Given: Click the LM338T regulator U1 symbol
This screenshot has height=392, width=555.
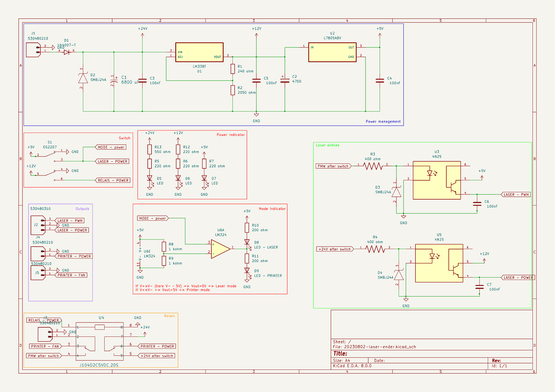Looking at the screenshot, I should (199, 52).
